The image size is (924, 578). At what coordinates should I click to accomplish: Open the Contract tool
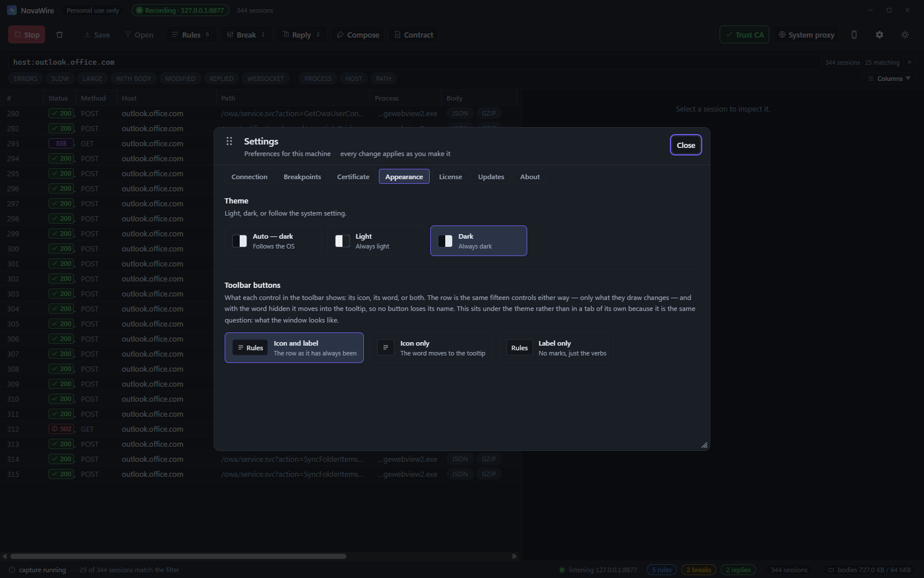[413, 35]
